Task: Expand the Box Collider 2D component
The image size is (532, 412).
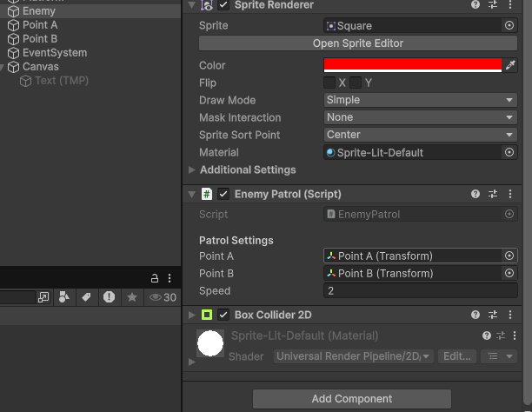Action: click(192, 315)
